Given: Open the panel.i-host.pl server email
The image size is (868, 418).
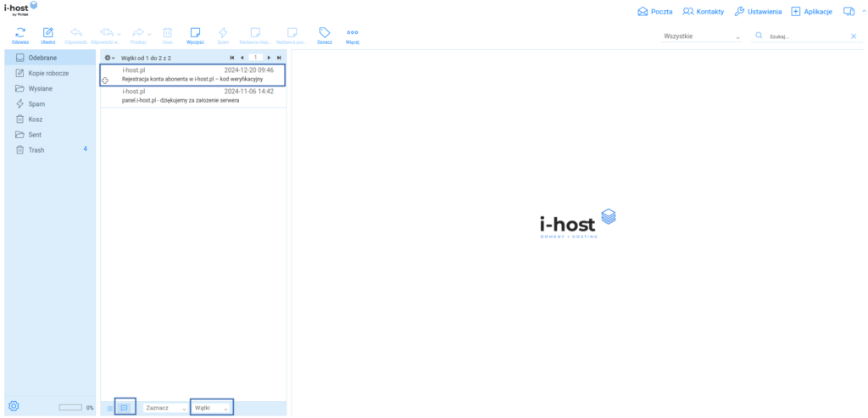Looking at the screenshot, I should pyautogui.click(x=193, y=96).
